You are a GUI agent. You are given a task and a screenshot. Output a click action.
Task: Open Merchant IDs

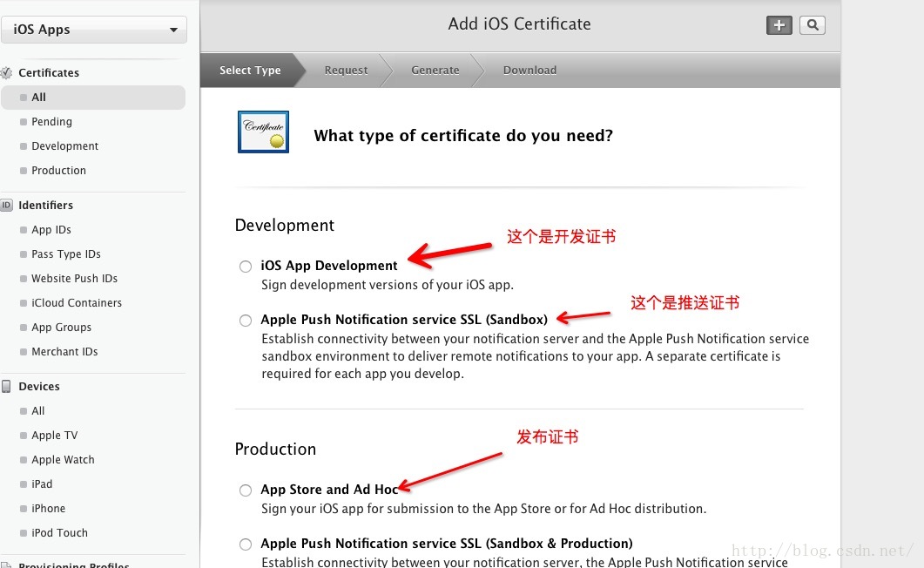(64, 352)
